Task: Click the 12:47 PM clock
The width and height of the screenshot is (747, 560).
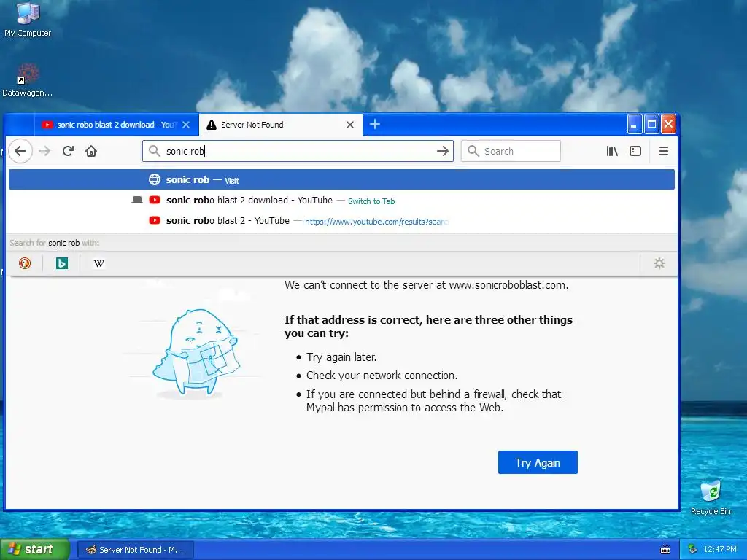Action: (720, 550)
